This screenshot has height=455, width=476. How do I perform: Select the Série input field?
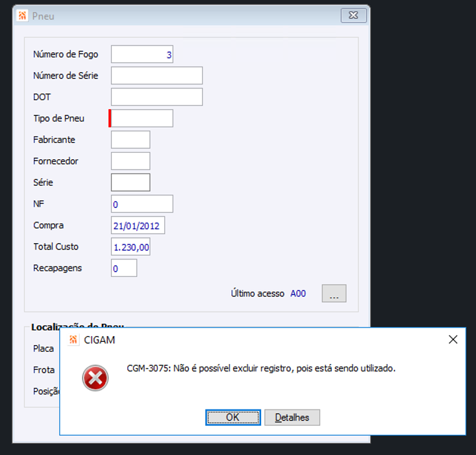[x=131, y=183]
